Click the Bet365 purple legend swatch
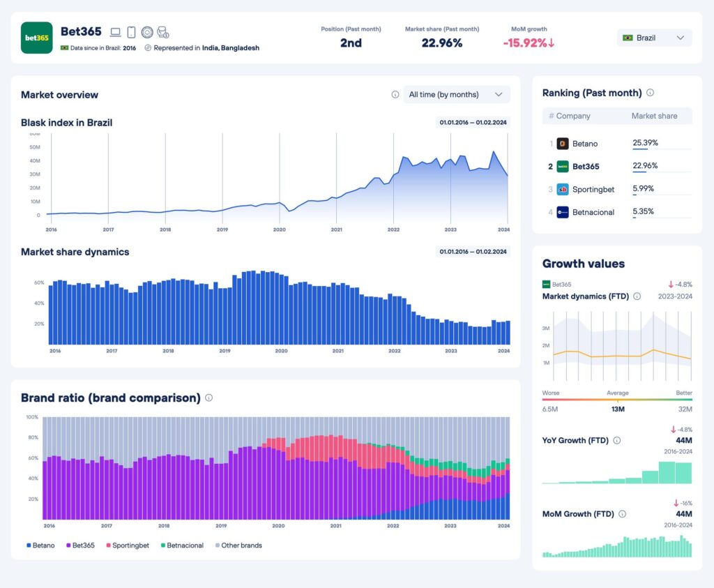Image resolution: width=714 pixels, height=588 pixels. (68, 545)
